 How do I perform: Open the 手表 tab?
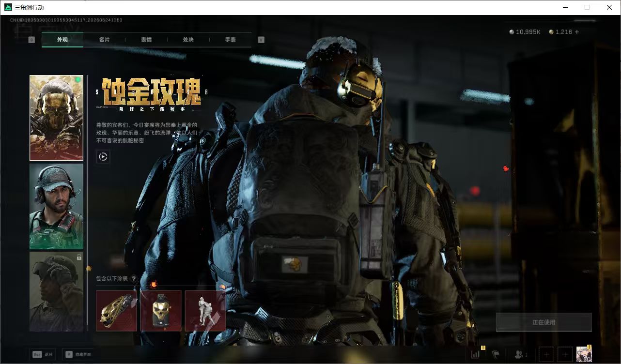[231, 40]
